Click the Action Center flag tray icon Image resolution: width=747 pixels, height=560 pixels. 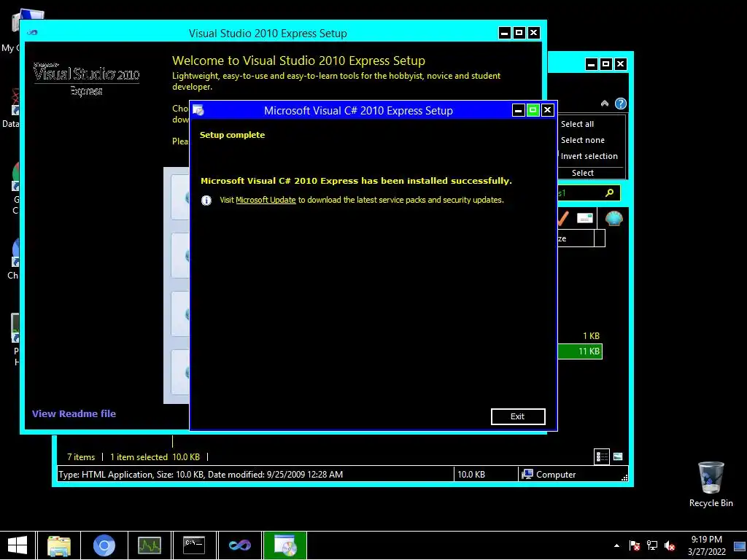(x=635, y=545)
